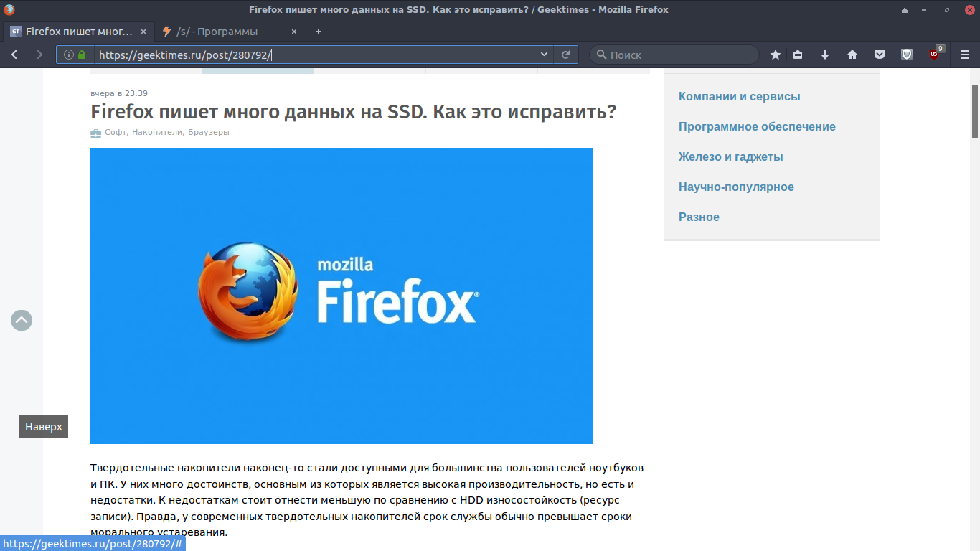This screenshot has height=551, width=980.
Task: Open the uBlock Origin extension icon
Action: pyautogui.click(x=936, y=53)
